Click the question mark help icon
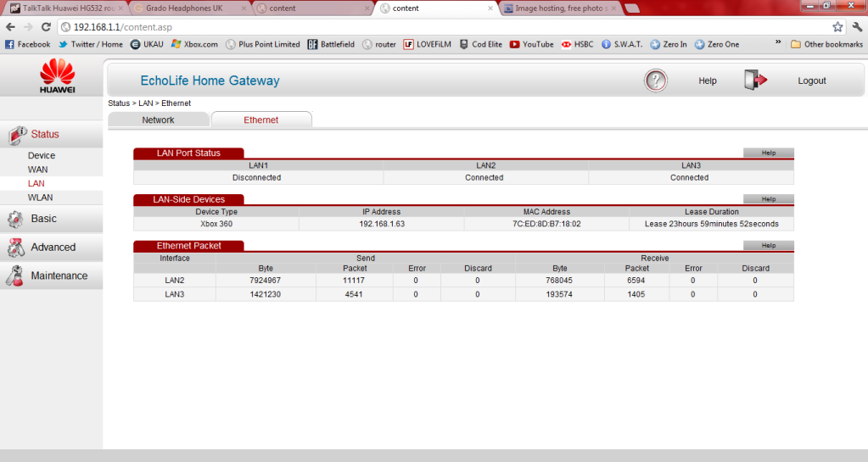The width and height of the screenshot is (868, 462). pyautogui.click(x=655, y=81)
